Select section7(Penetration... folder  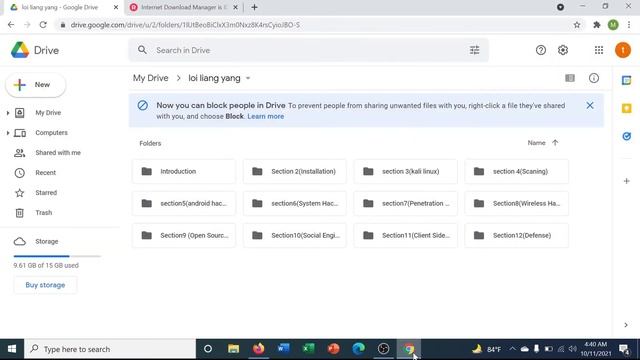406,203
